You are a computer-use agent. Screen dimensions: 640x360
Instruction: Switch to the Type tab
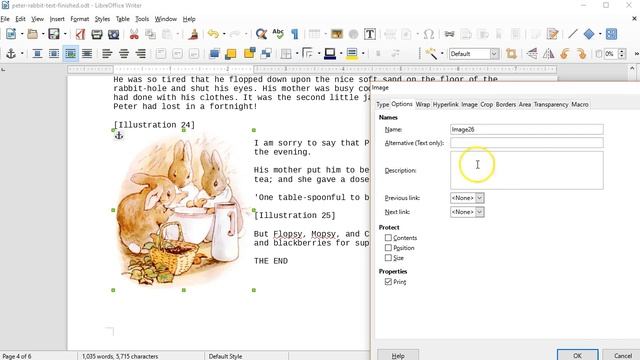coord(382,104)
